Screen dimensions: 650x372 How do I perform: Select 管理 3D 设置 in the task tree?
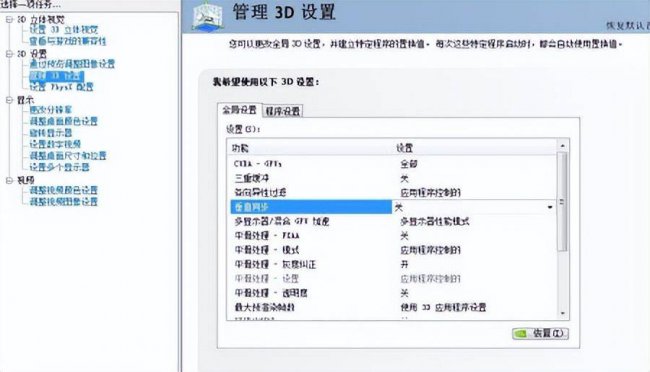click(x=57, y=75)
